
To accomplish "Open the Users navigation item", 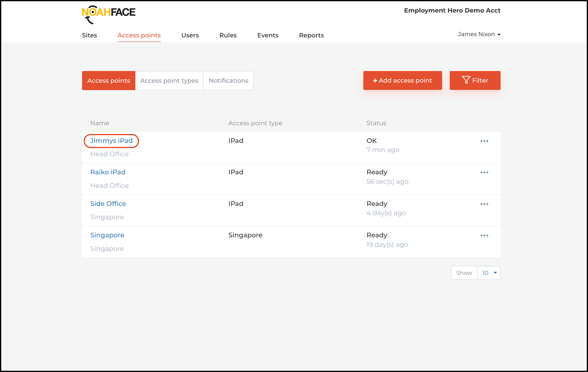I will [x=190, y=35].
